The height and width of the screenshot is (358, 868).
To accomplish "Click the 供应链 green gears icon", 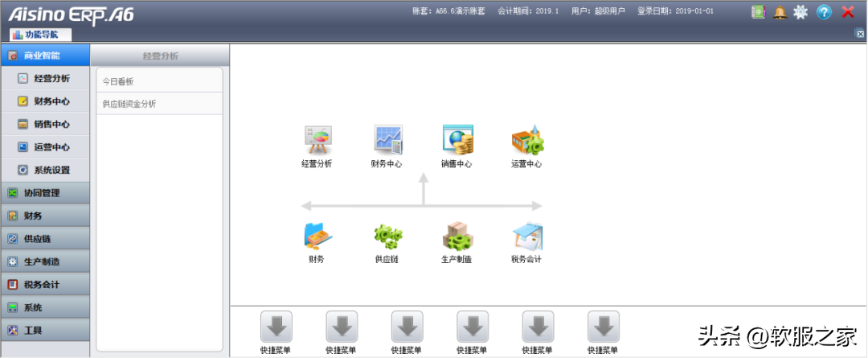I will [x=387, y=236].
